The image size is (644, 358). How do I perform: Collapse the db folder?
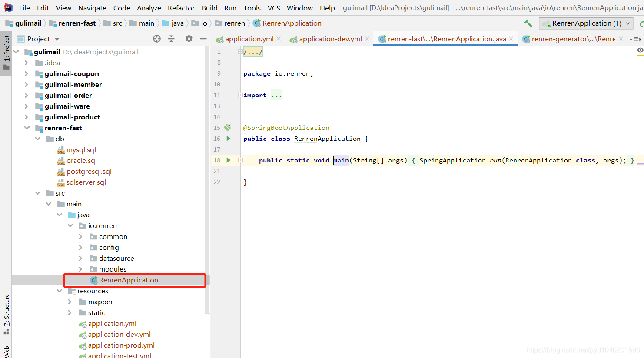pos(38,139)
